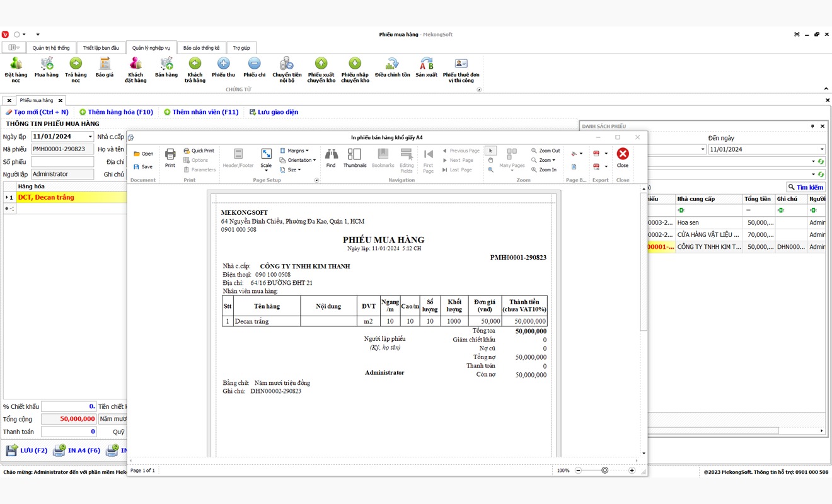Click the Find icon in print preview
Image resolution: width=832 pixels, height=504 pixels.
(330, 157)
